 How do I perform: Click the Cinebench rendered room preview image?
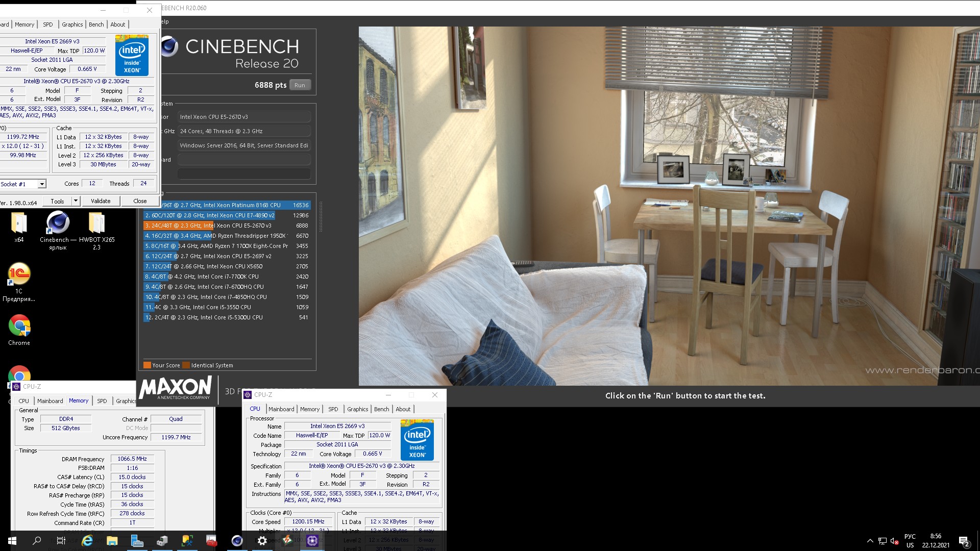click(669, 206)
